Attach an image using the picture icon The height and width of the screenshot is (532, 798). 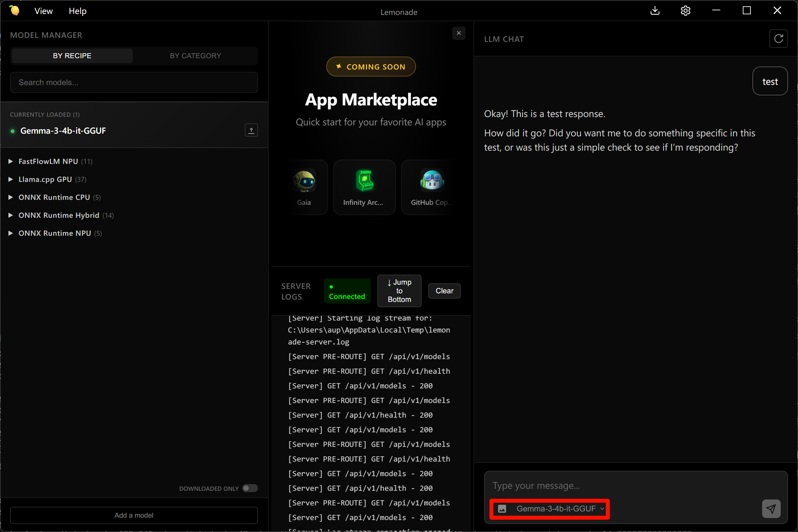502,509
